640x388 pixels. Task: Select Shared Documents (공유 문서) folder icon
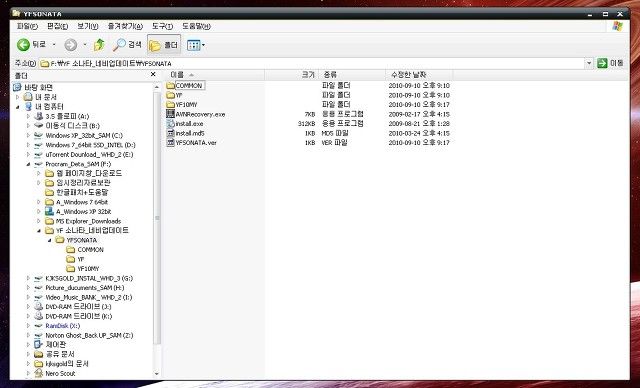click(x=39, y=354)
